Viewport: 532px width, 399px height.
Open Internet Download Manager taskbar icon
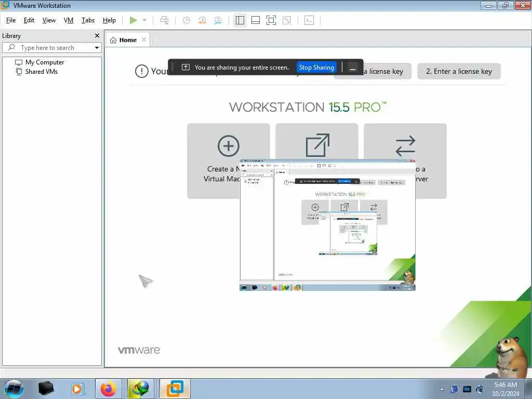pos(140,389)
